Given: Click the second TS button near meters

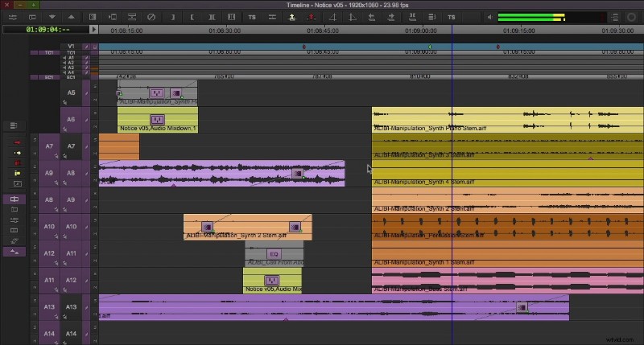Looking at the screenshot, I should 452,17.
